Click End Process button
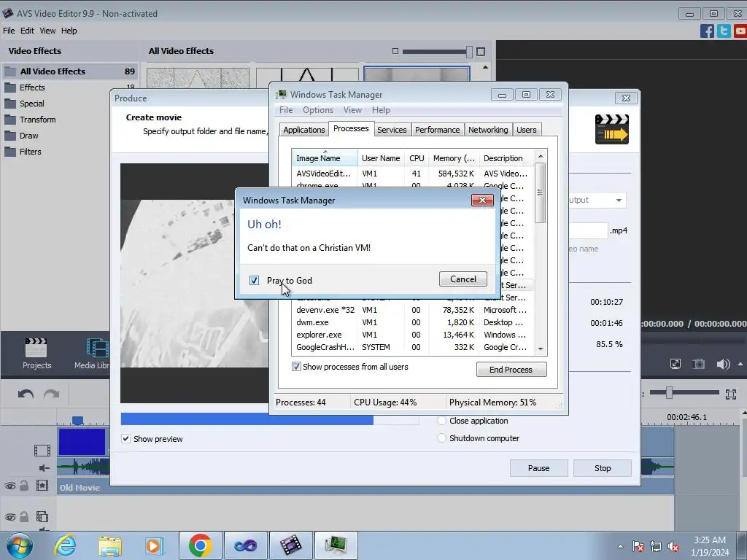747x560 pixels. pos(511,370)
